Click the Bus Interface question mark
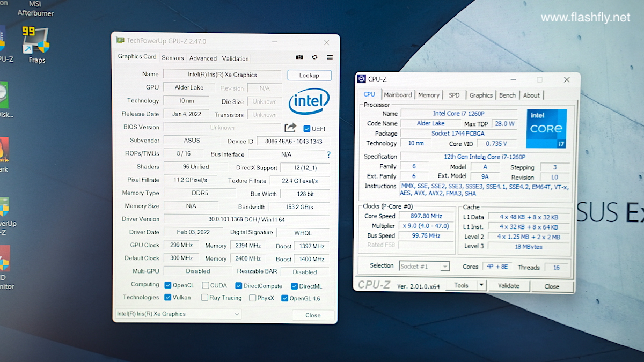Viewport: 644px width, 362px height. point(328,154)
